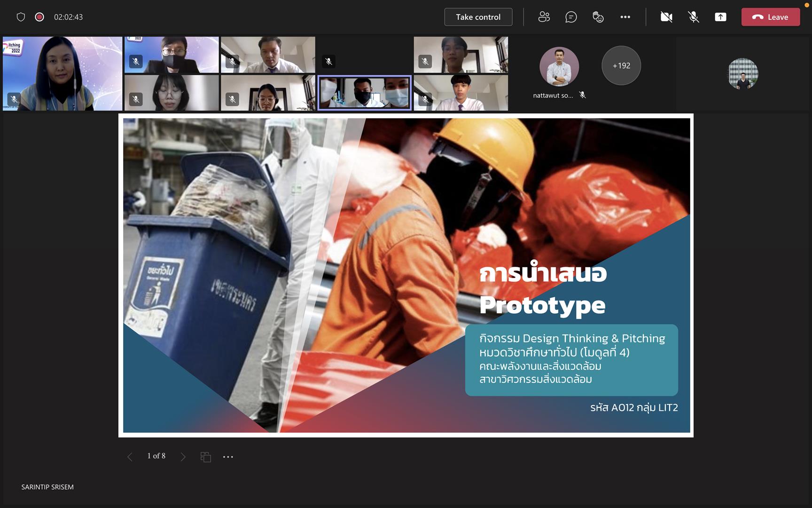Toggle the camera on
This screenshot has width=812, height=508.
coord(666,17)
